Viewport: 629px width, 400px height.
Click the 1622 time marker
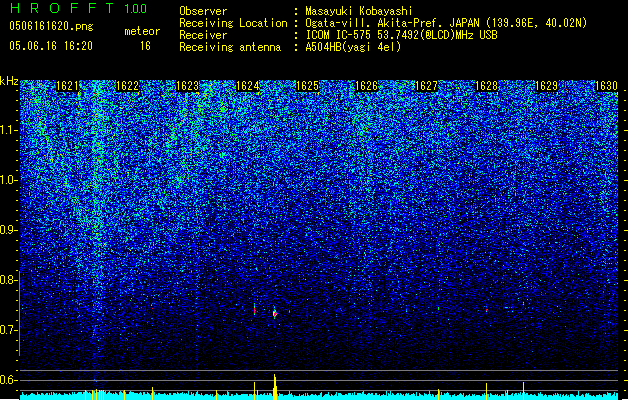click(x=127, y=86)
